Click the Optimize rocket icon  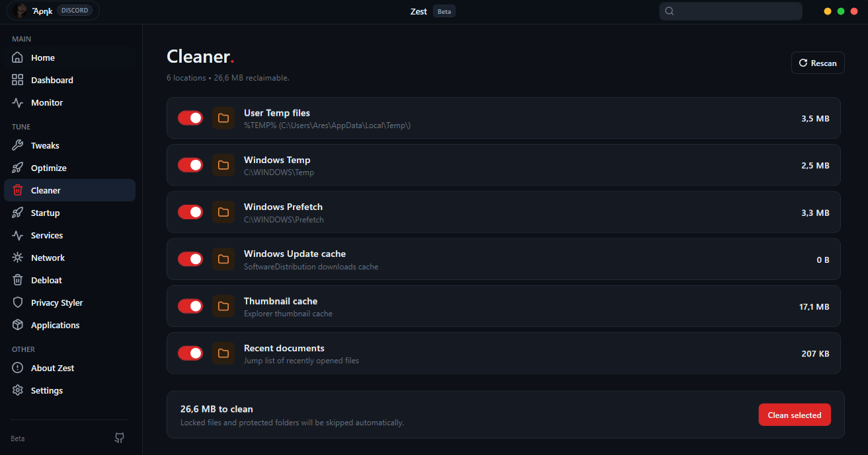coord(18,168)
